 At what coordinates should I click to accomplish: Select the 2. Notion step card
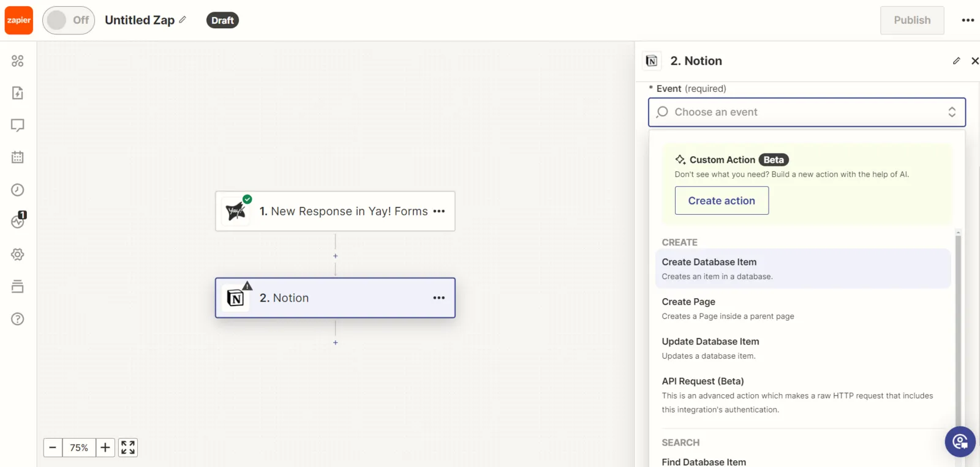pos(335,298)
